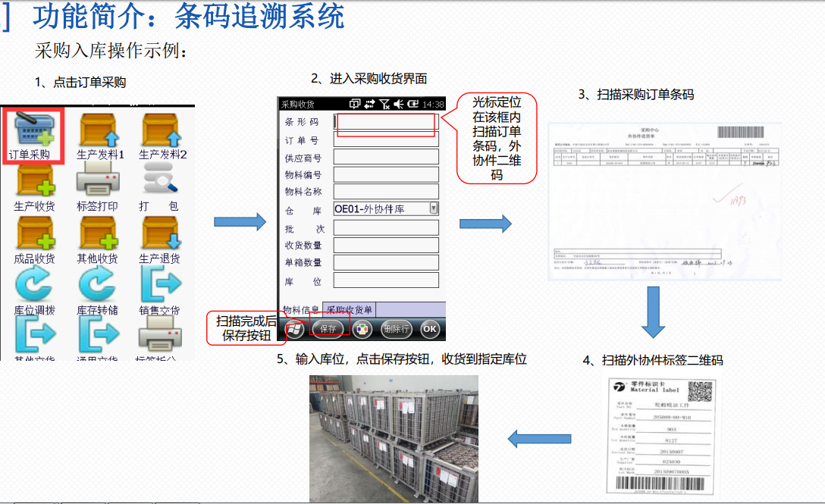825x504 pixels.
Task: Focus the 订单号 input field
Action: (386, 140)
